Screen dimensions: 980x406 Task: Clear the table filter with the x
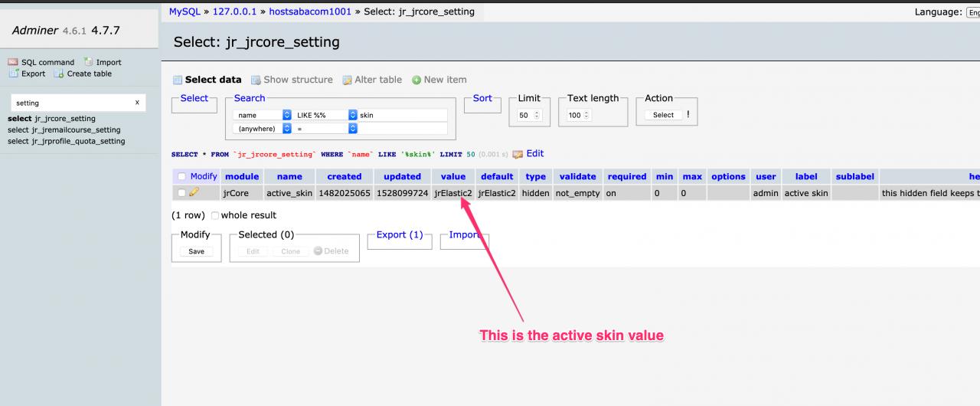coord(137,103)
